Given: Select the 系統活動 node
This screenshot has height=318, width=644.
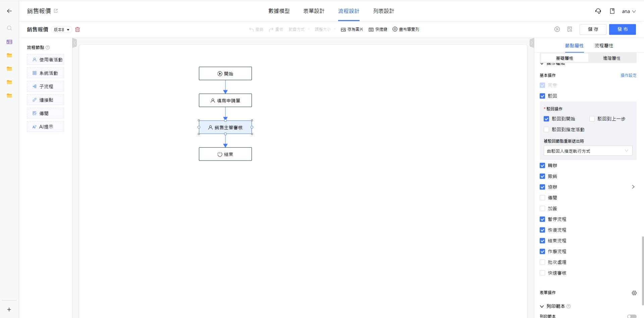Looking at the screenshot, I should 45,73.
